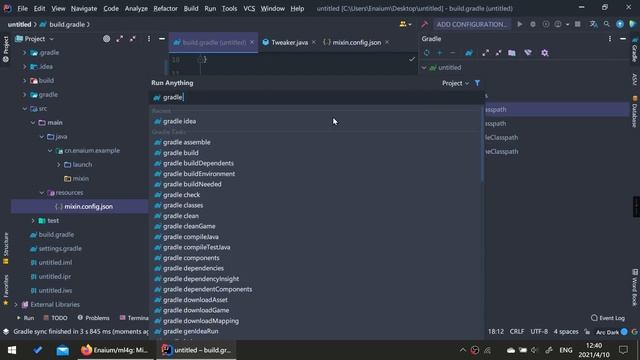Screen dimensions: 640x360
Task: Click the Translate icon in main toolbar
Action: point(593,24)
